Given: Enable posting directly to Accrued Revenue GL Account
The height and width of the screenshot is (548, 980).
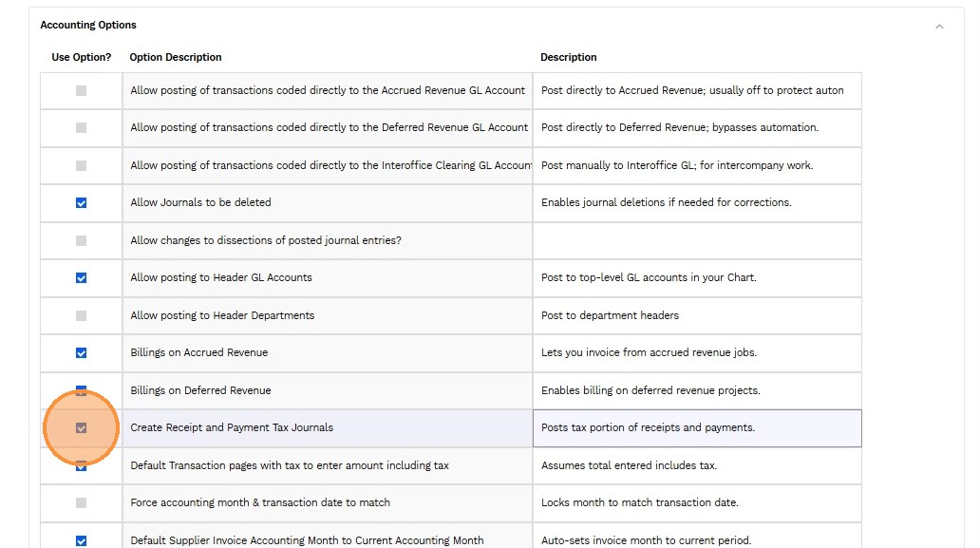Looking at the screenshot, I should pos(81,90).
